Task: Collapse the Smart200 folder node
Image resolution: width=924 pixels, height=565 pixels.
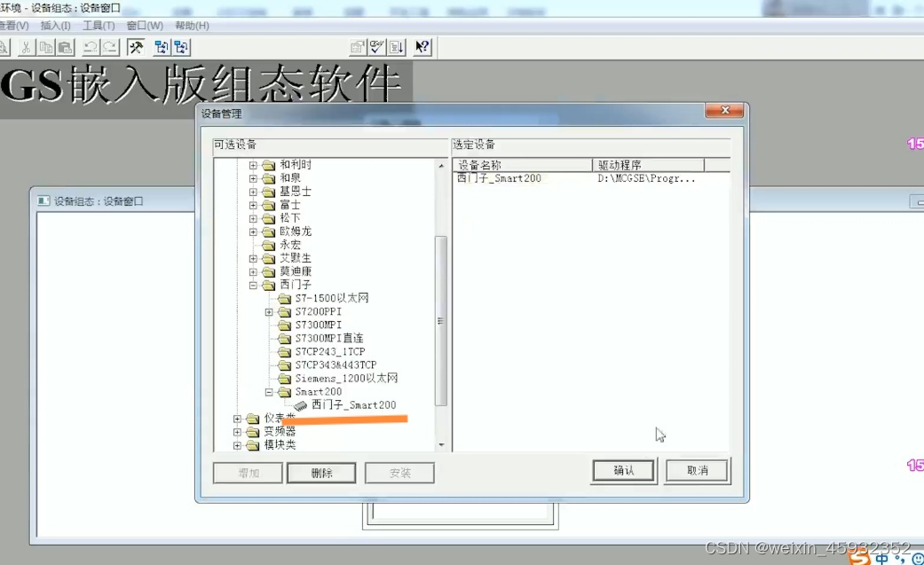Action: (269, 392)
